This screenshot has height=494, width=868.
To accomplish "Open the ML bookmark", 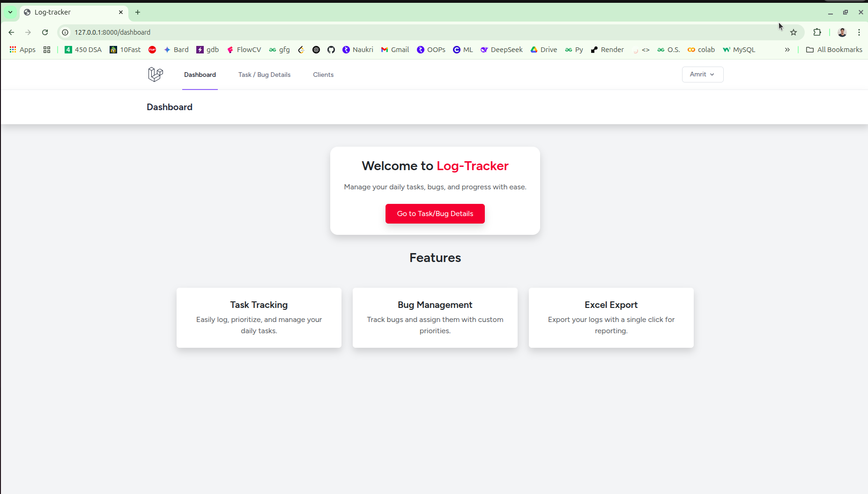I will (463, 50).
